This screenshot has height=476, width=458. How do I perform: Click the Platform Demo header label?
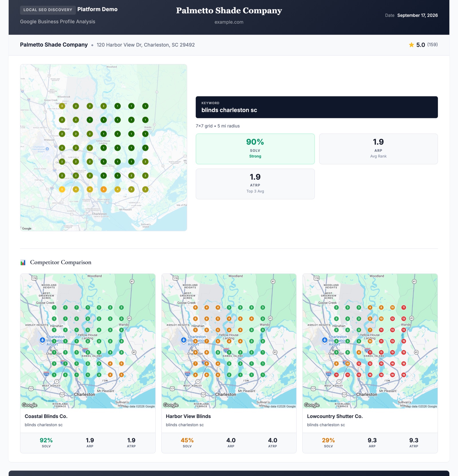[97, 9]
